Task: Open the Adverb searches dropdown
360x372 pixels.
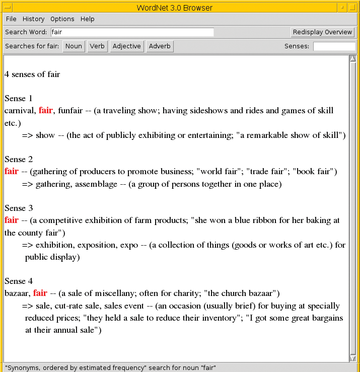Action: tap(160, 46)
